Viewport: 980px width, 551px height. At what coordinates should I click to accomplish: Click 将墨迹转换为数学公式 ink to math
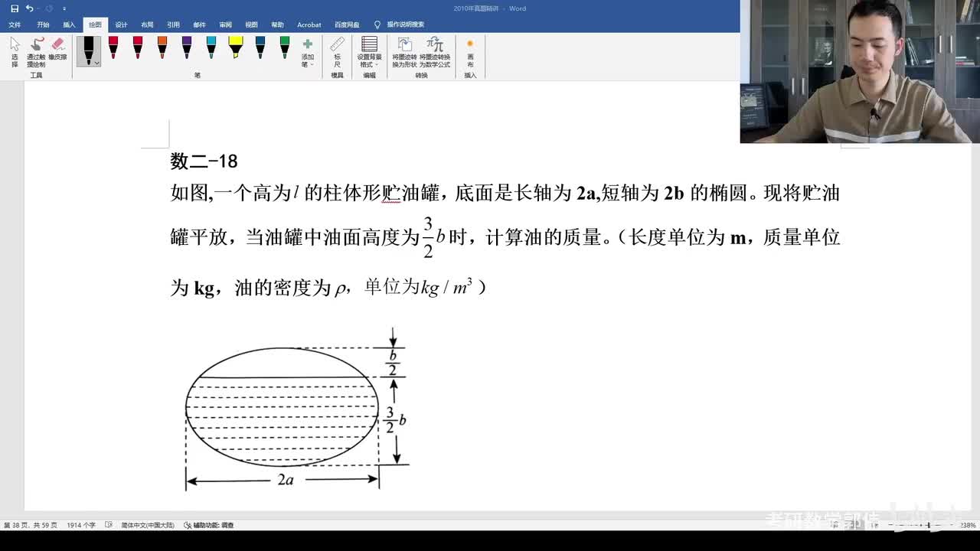click(x=434, y=53)
